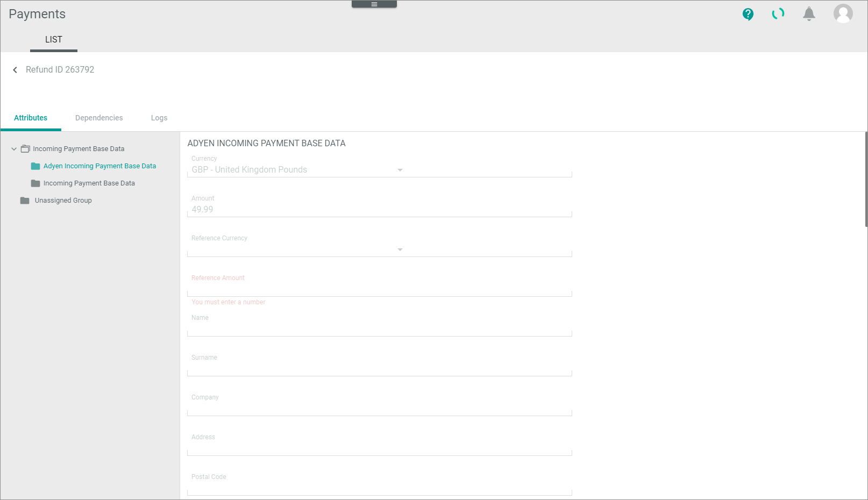
Task: Open the Reference Currency dropdown
Action: [x=400, y=249]
